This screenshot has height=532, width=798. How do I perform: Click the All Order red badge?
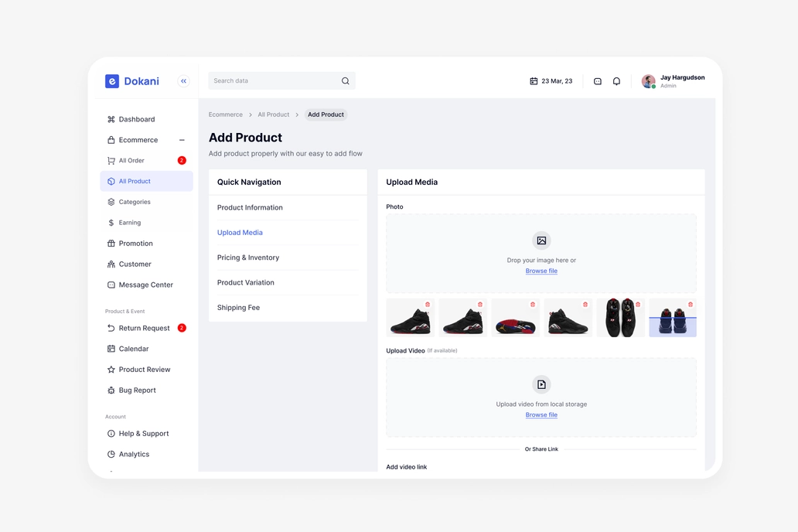pyautogui.click(x=182, y=160)
